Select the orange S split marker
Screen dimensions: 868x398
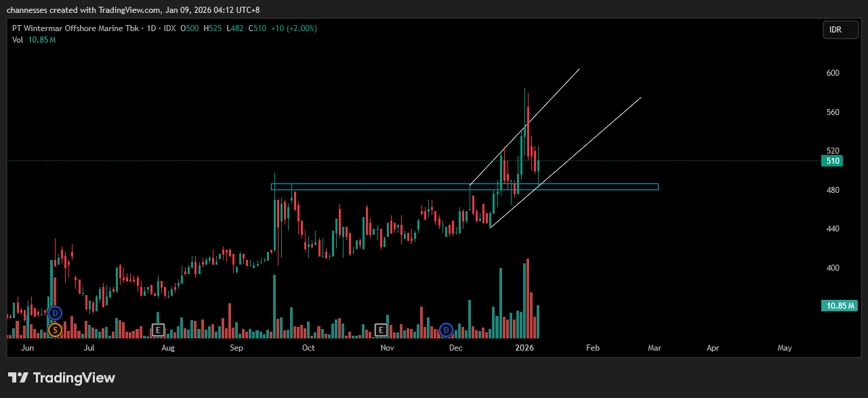pos(56,330)
